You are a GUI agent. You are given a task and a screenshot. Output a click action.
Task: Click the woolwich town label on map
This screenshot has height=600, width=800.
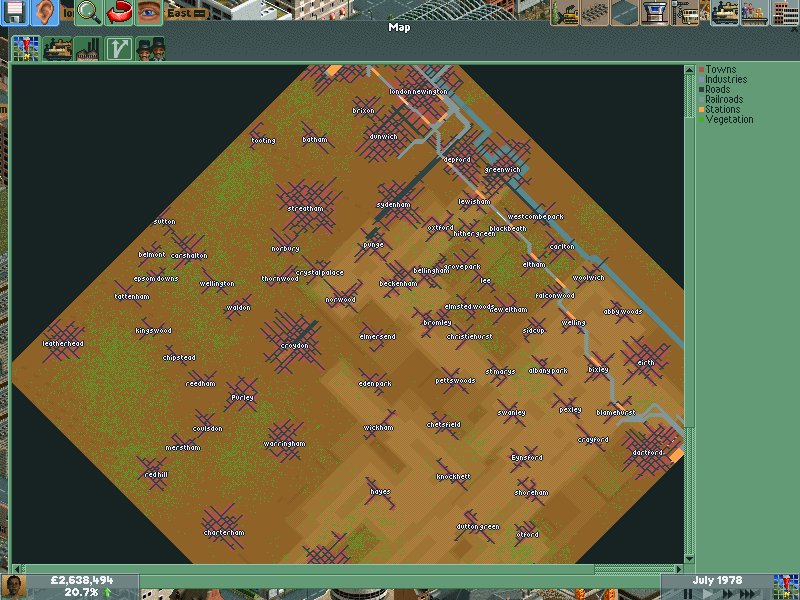(588, 278)
